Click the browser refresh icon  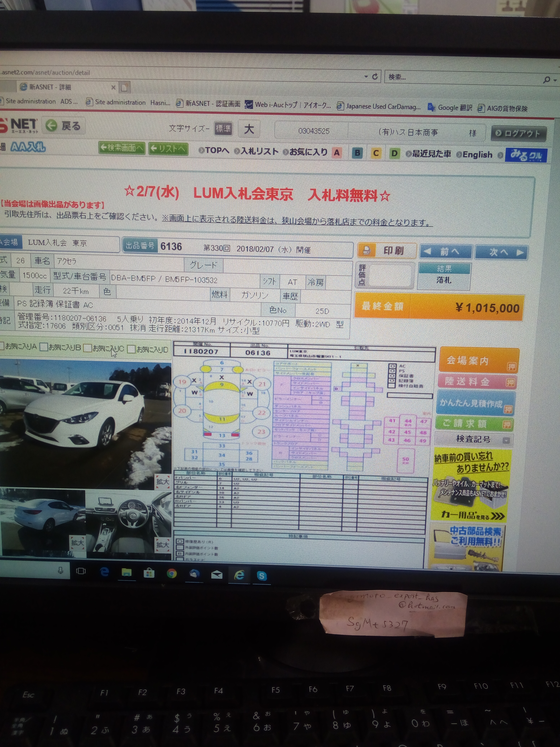[375, 77]
